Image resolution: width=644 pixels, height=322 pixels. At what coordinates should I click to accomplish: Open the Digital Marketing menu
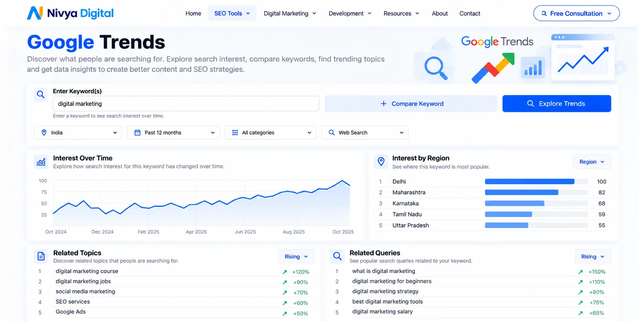point(290,13)
